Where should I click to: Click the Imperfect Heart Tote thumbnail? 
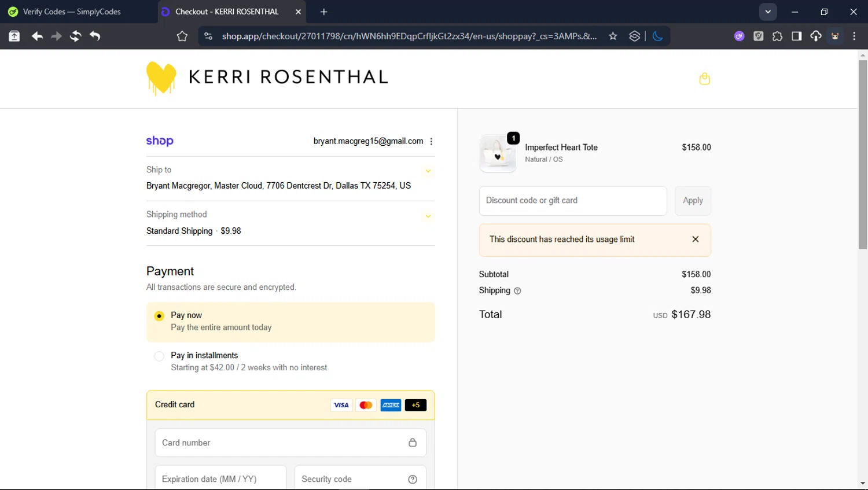pos(498,154)
